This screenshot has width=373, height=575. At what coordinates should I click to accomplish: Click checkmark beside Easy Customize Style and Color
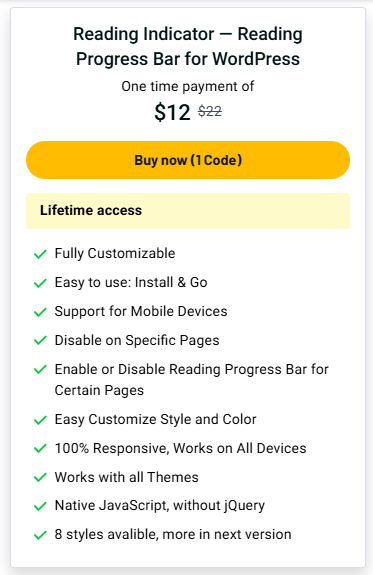tap(40, 420)
